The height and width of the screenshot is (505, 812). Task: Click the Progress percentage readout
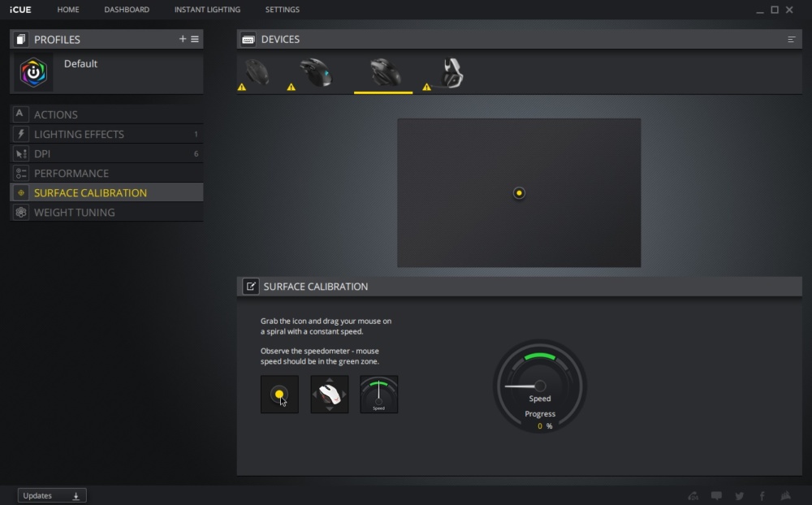click(x=544, y=425)
